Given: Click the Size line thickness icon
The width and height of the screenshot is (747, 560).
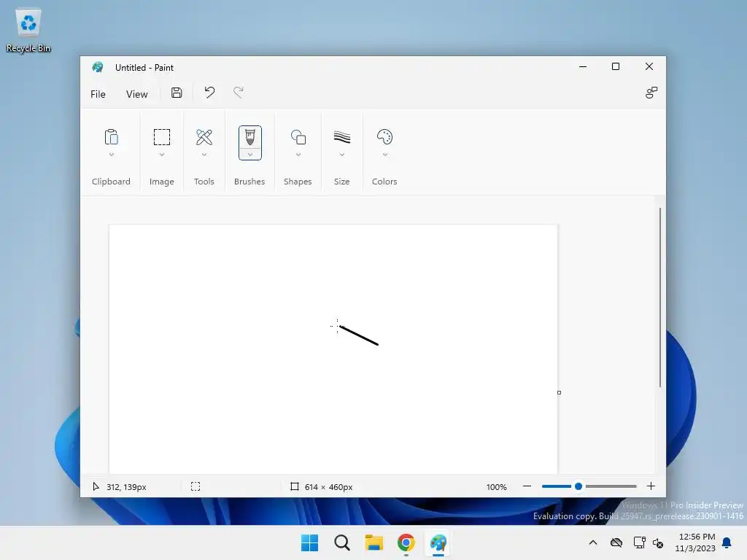Looking at the screenshot, I should pos(341,137).
